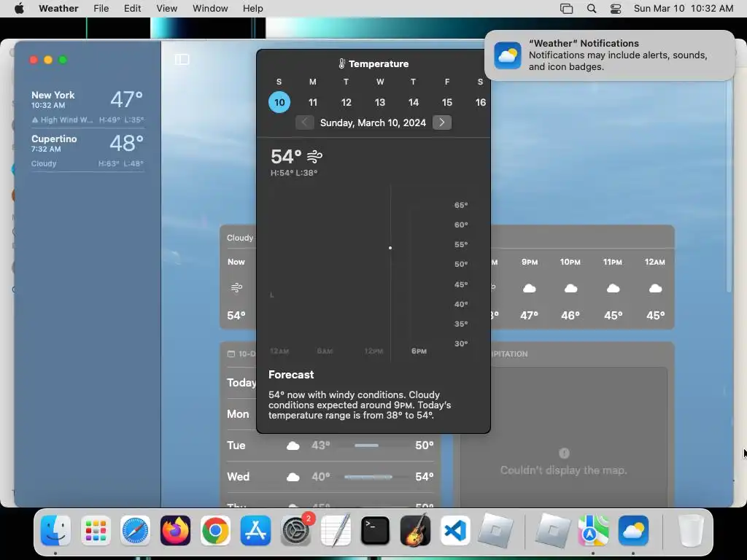Launch Safari from the Dock
Screen dimensions: 747x560
pyautogui.click(x=135, y=531)
